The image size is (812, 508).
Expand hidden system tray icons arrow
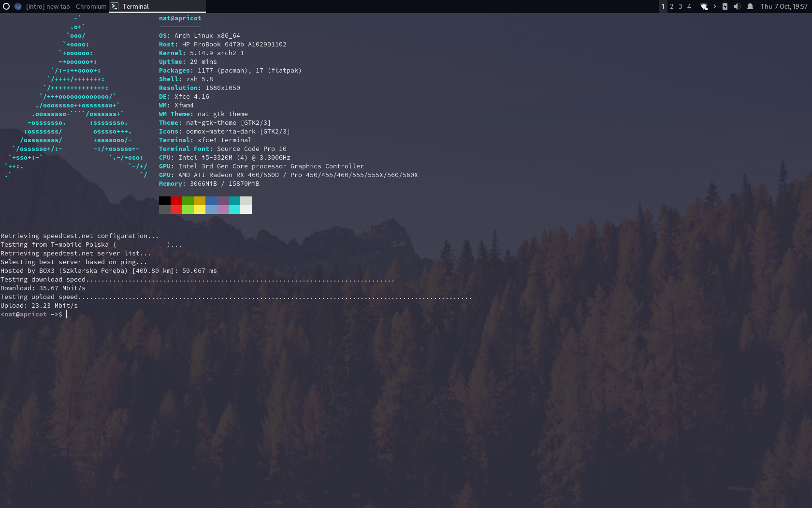coord(714,6)
